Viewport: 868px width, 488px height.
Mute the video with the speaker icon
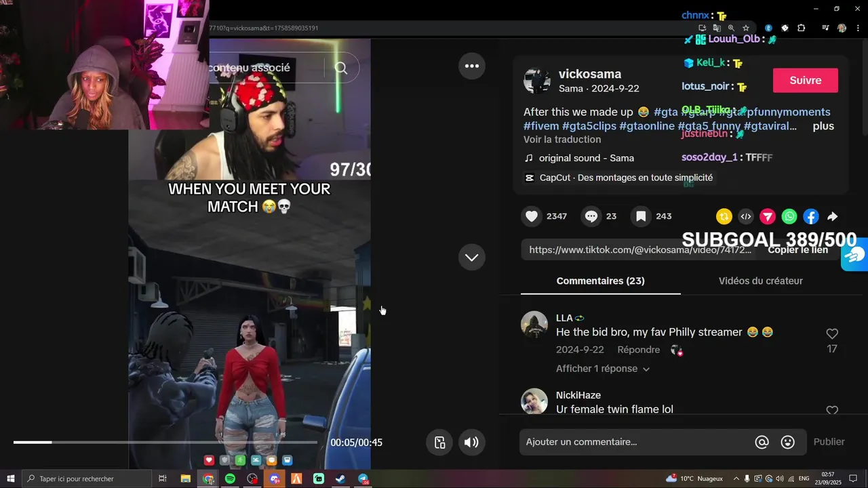(471, 443)
